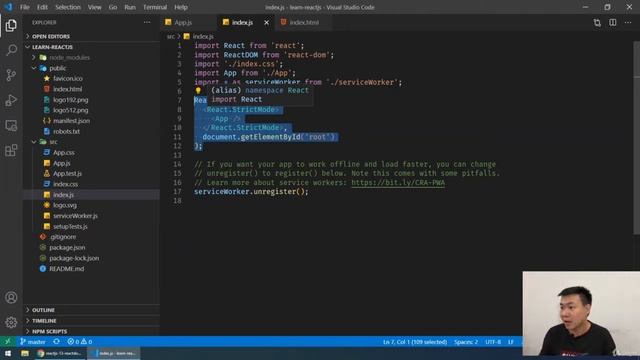
Task: Expand the NPM Scripts section
Action: 49,331
